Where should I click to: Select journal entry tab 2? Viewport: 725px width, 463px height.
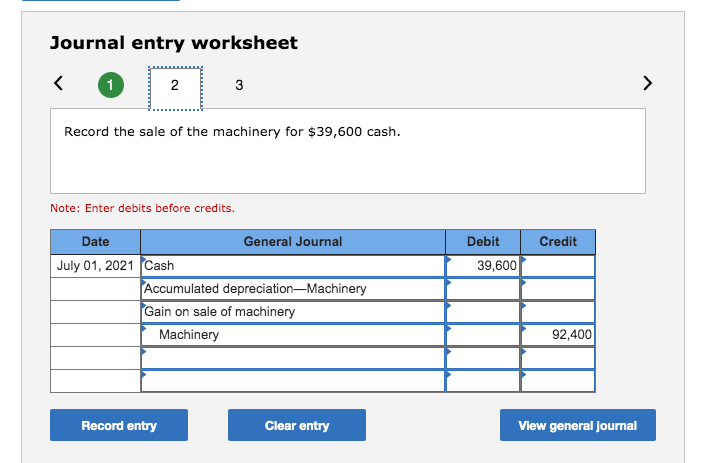[175, 88]
